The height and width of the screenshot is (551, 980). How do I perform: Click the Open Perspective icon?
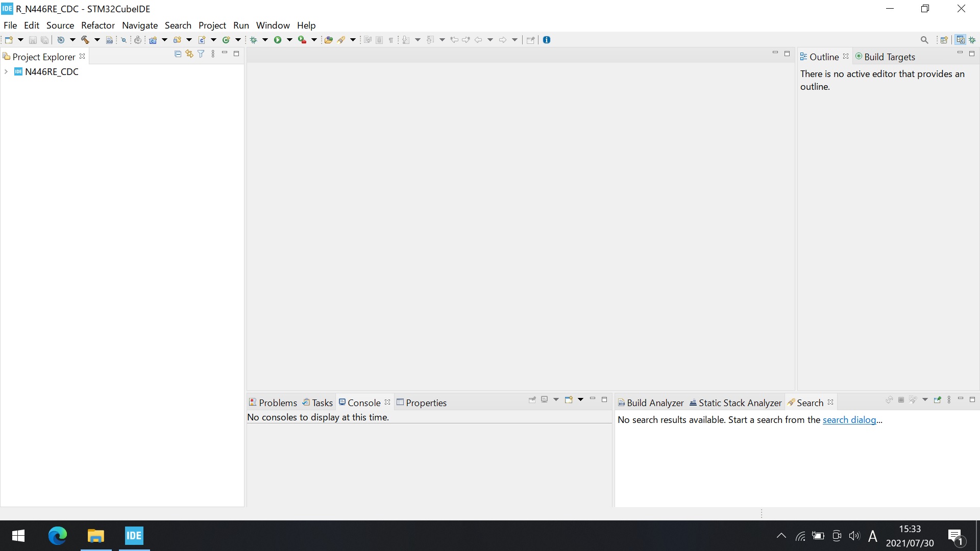944,40
